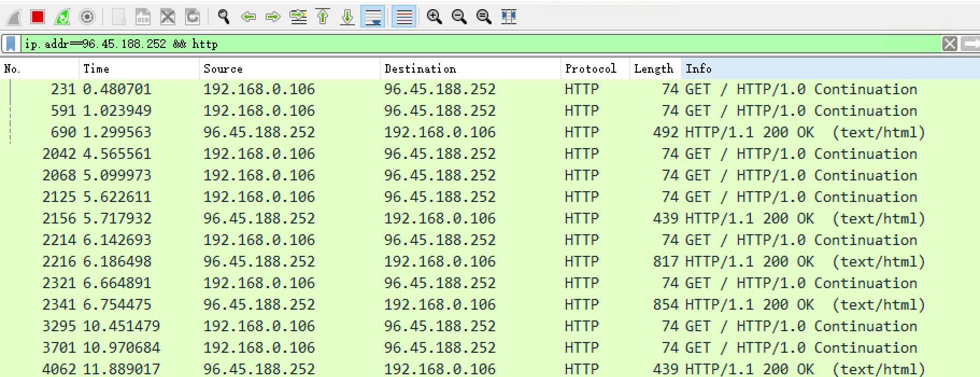The width and height of the screenshot is (980, 377).
Task: Select packet number 2156 in the list
Action: tap(323, 219)
